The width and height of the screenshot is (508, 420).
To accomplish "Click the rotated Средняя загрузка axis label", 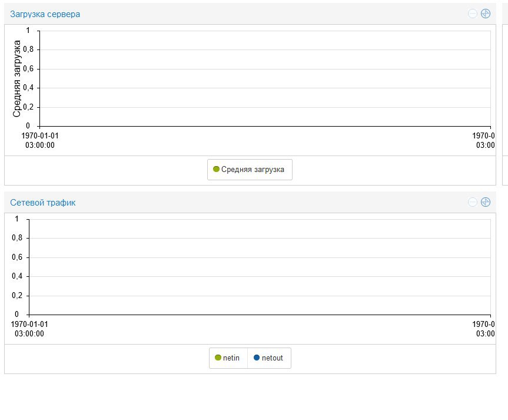I will [x=16, y=78].
